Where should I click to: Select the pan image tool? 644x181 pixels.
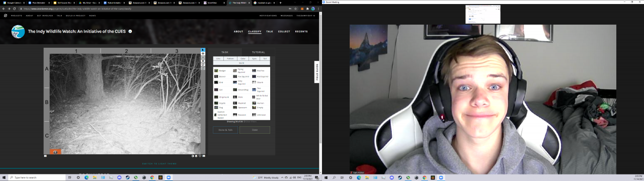(x=203, y=54)
